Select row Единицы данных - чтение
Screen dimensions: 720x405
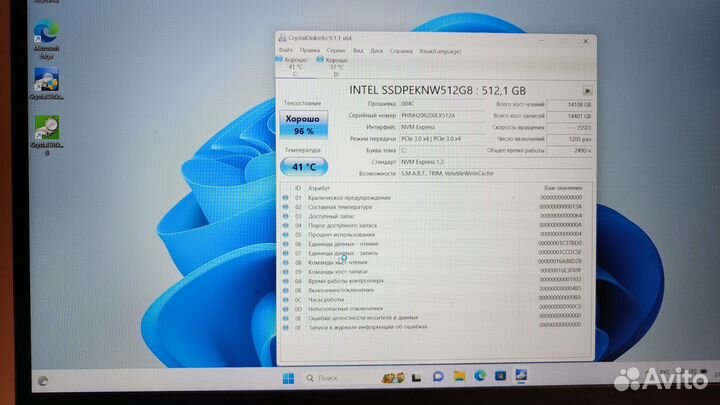(433, 244)
